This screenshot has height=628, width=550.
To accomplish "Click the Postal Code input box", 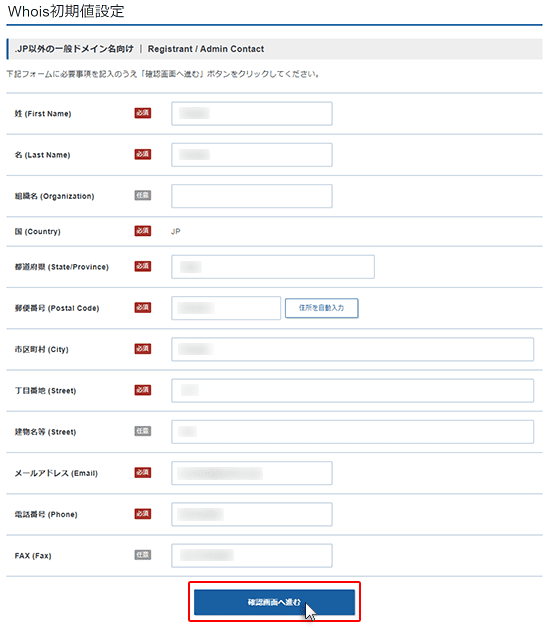I will (x=226, y=308).
